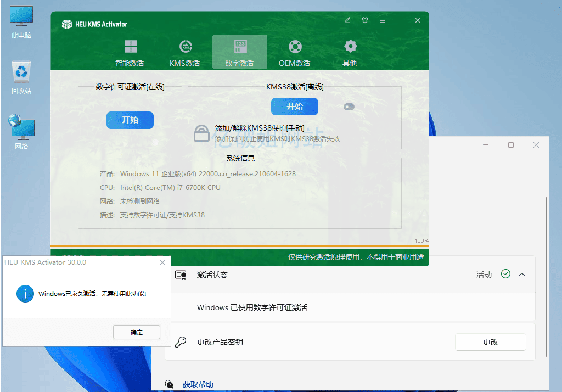Click the key icon beside 更改产品密钥
This screenshot has height=392, width=562.
coord(180,341)
